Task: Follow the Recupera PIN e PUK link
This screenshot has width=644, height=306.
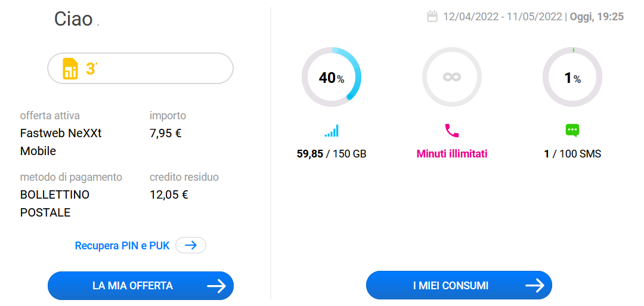Action: click(x=122, y=245)
